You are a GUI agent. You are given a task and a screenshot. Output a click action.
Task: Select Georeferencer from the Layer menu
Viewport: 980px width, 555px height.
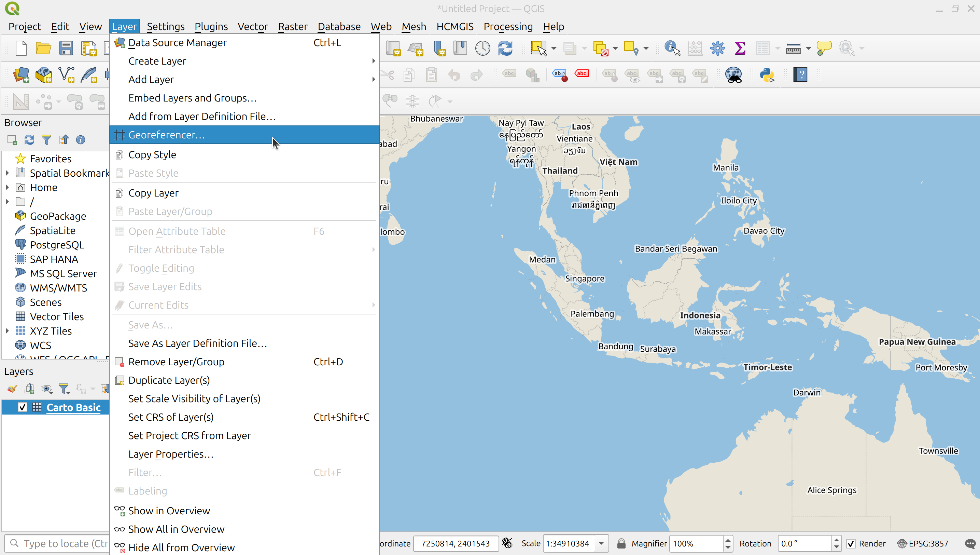tap(167, 135)
